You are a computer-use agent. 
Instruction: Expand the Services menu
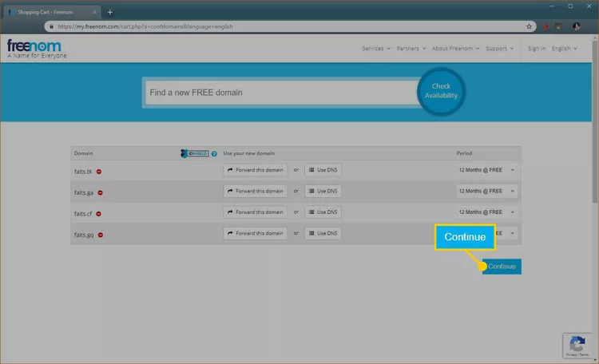(375, 49)
